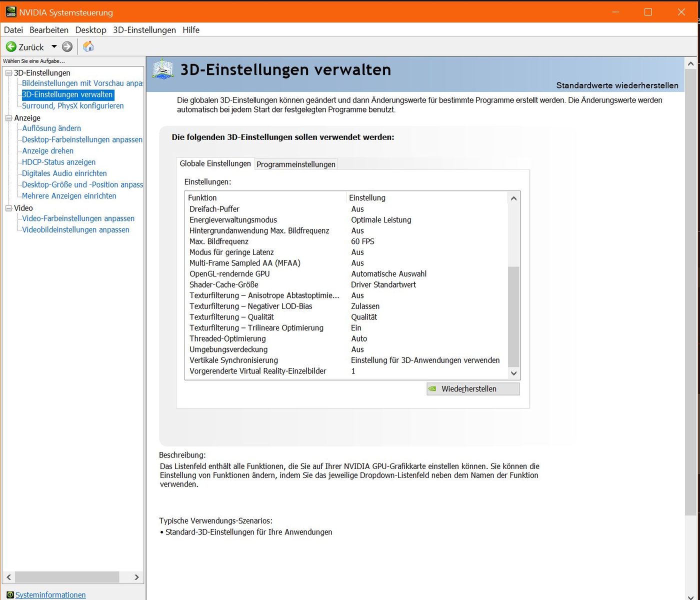Select the Energieverwaltungsmodus row

pyautogui.click(x=346, y=220)
